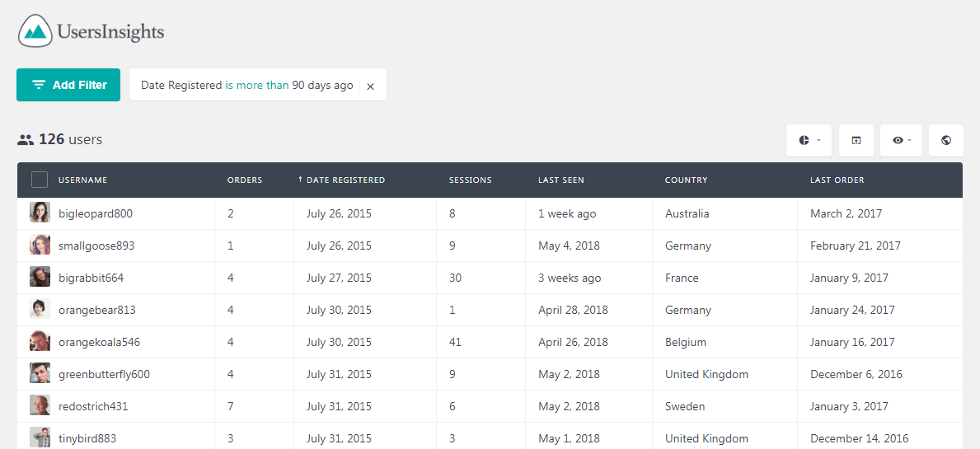The height and width of the screenshot is (449, 980).
Task: Sort table by Sessions column
Action: pyautogui.click(x=471, y=180)
